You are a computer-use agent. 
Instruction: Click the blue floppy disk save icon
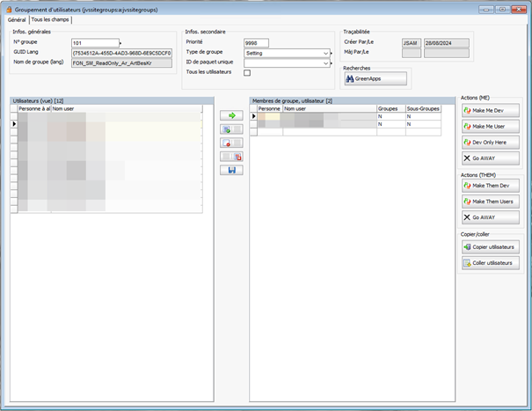(231, 170)
